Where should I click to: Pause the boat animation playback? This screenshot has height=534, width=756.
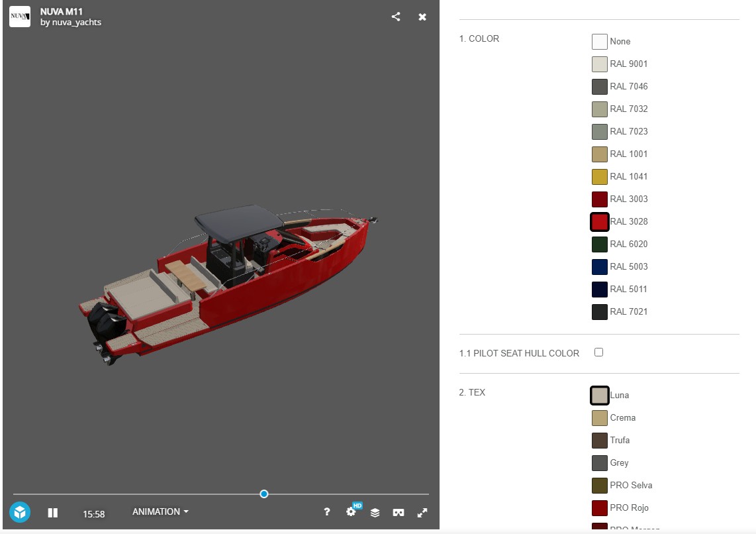[x=52, y=511]
